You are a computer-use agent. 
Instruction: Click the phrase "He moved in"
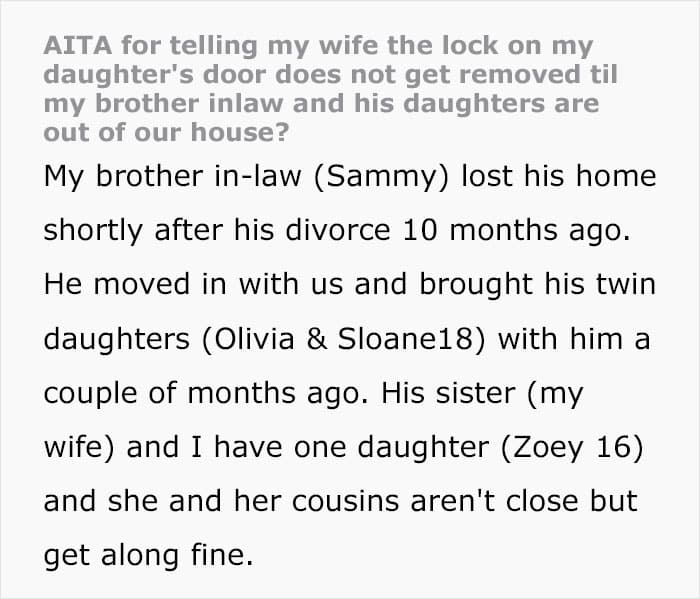click(x=135, y=284)
